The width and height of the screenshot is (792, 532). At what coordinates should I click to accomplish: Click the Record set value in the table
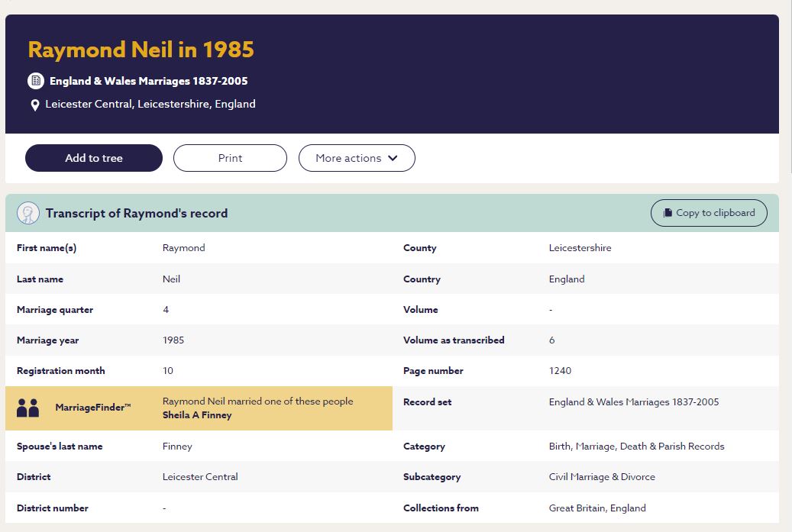pos(633,401)
